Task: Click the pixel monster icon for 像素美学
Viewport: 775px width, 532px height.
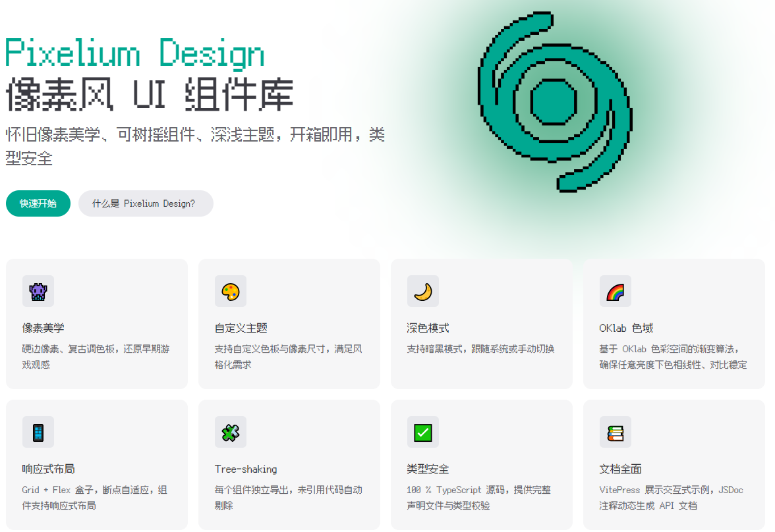Action: coord(38,292)
